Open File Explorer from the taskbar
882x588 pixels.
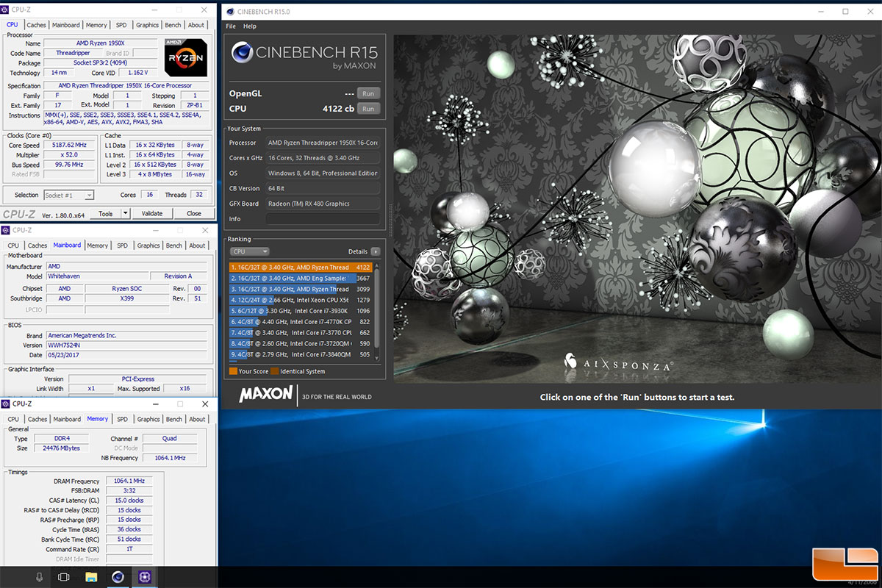point(90,577)
